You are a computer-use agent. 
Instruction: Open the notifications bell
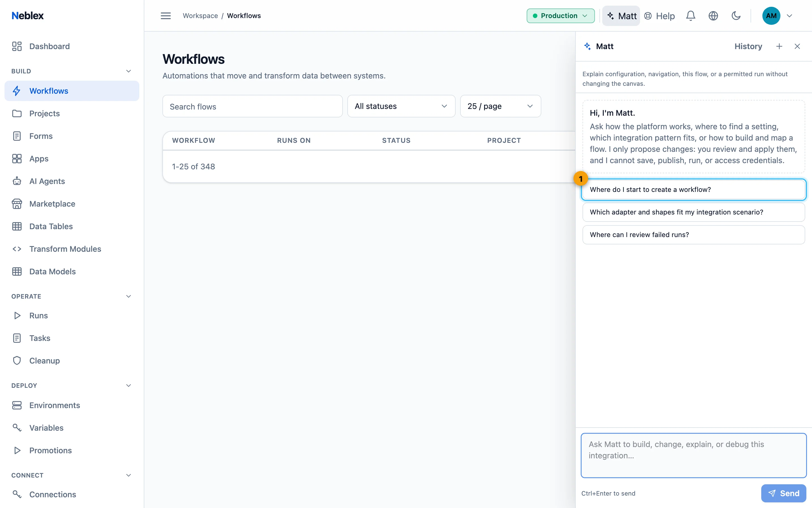[x=690, y=16]
